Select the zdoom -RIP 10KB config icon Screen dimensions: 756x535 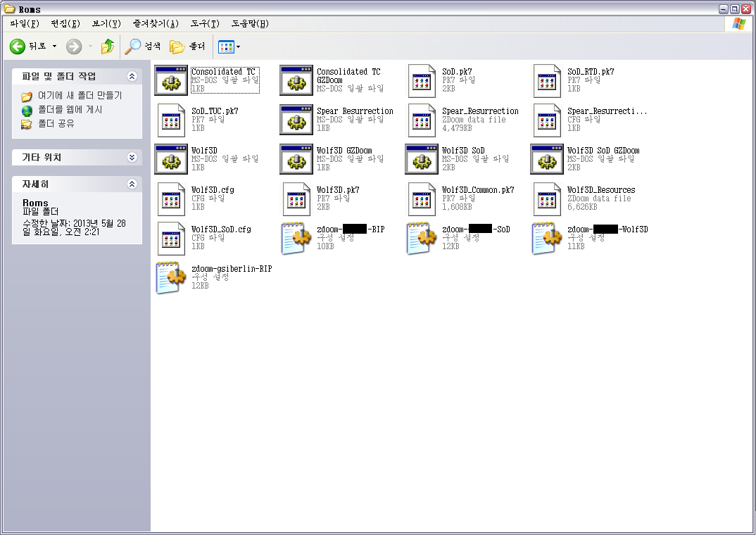pos(296,239)
